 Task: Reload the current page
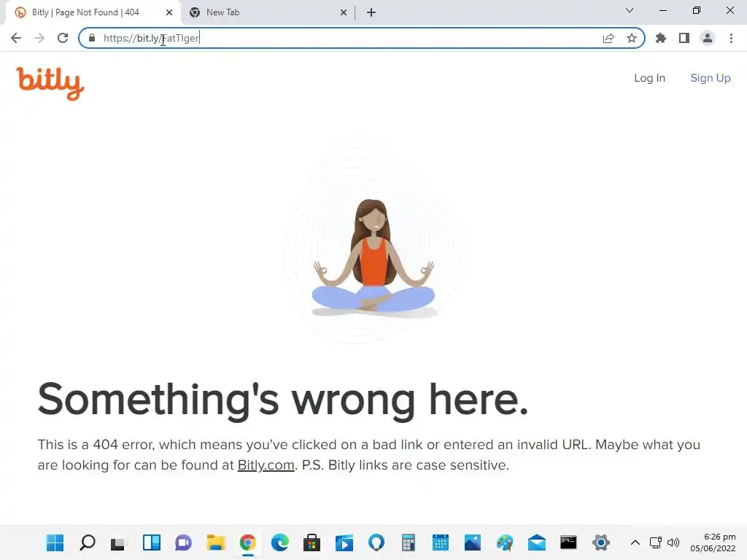(x=63, y=38)
